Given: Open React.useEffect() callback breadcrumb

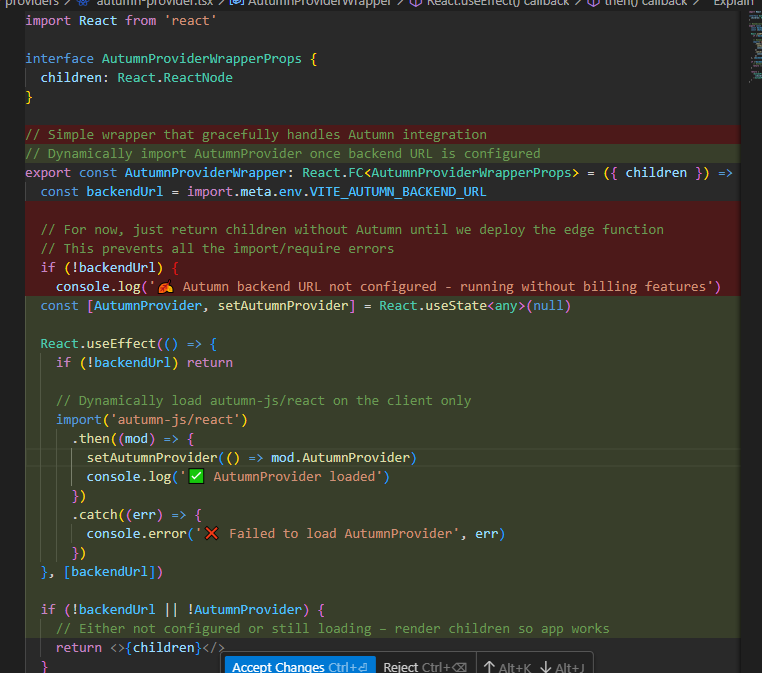Looking at the screenshot, I should (x=497, y=3).
